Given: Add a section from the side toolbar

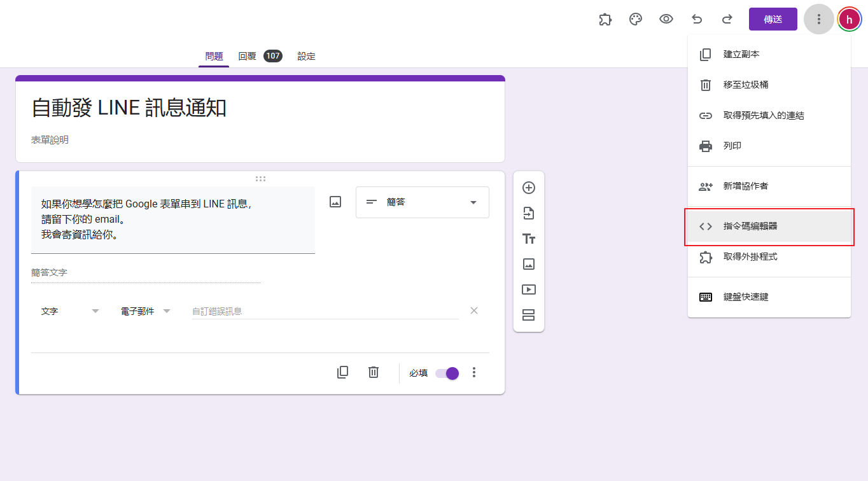Looking at the screenshot, I should click(x=529, y=315).
